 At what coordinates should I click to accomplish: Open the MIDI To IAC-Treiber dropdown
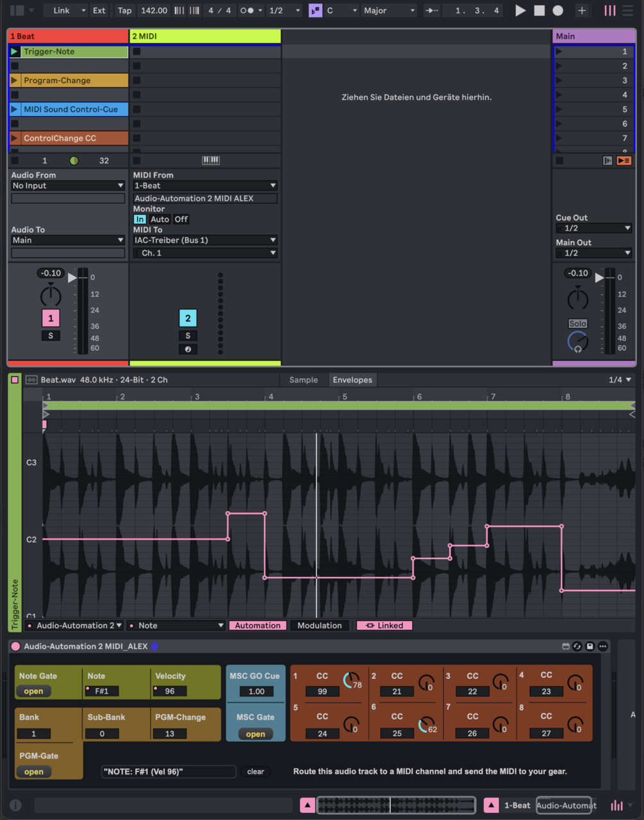[205, 240]
